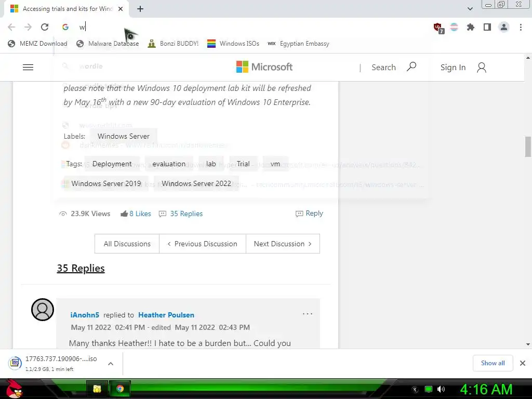532x399 pixels.
Task: Select Windows Server 2019 tag
Action: (106, 183)
